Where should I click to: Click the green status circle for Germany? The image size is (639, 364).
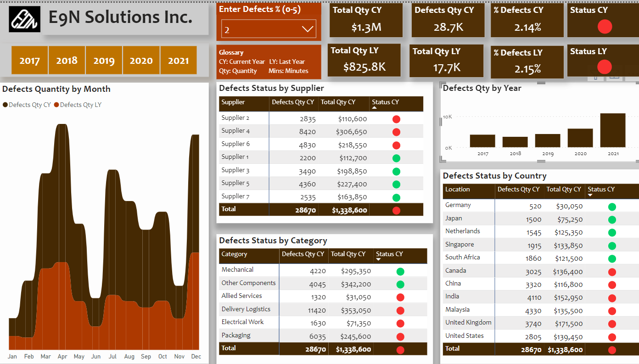pyautogui.click(x=611, y=207)
